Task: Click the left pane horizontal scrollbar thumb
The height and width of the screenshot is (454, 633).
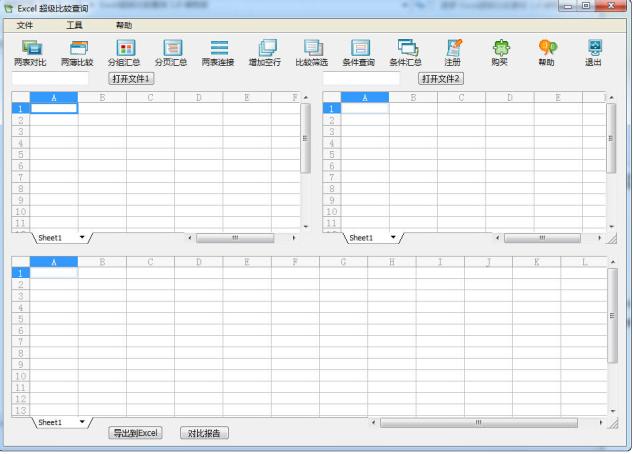Action: 235,238
